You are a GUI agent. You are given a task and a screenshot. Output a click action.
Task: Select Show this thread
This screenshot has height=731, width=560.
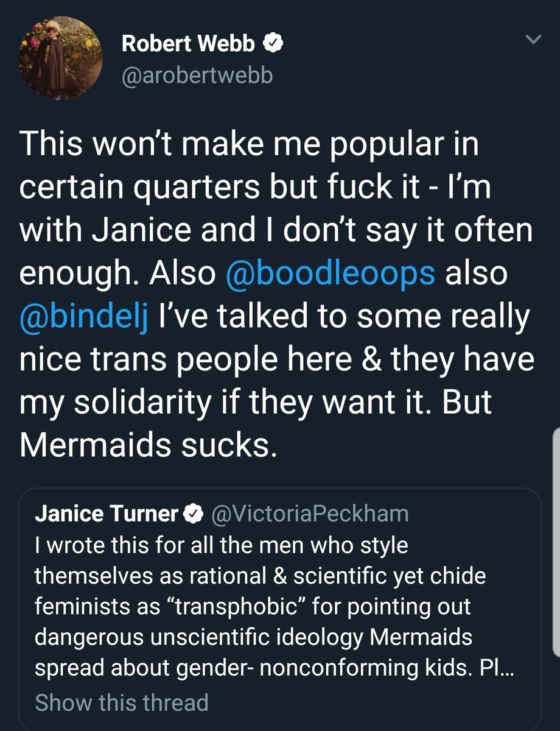click(x=122, y=702)
